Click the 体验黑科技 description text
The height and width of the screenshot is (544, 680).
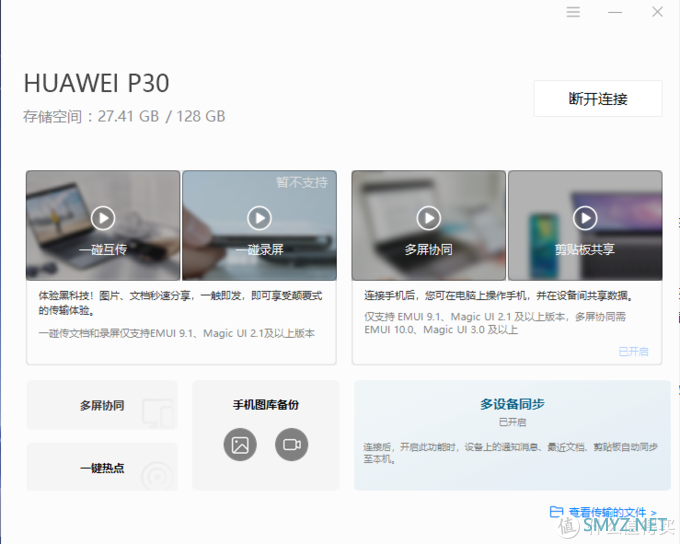[180, 303]
